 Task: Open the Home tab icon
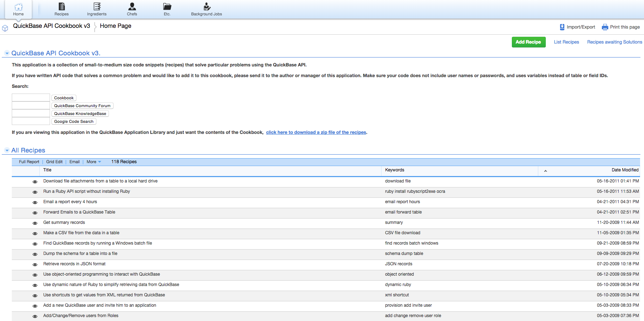coord(18,6)
